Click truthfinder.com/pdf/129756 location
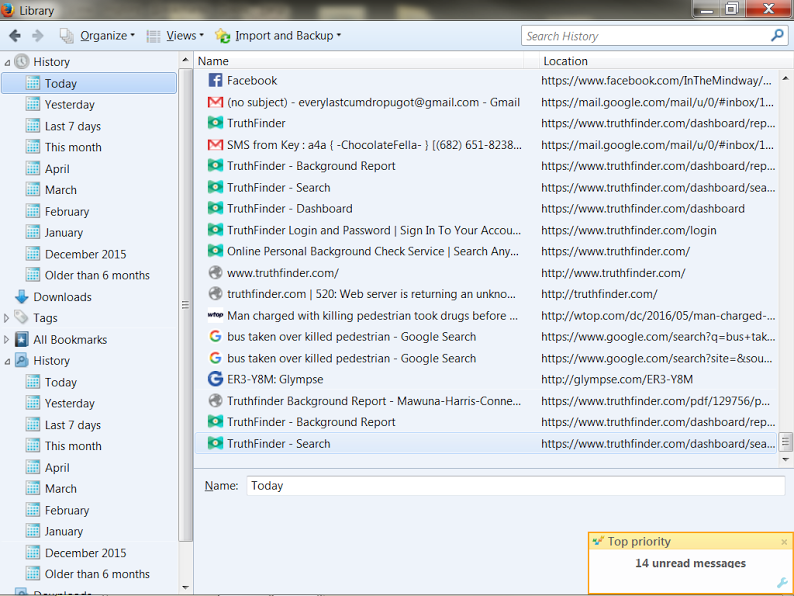 click(655, 401)
